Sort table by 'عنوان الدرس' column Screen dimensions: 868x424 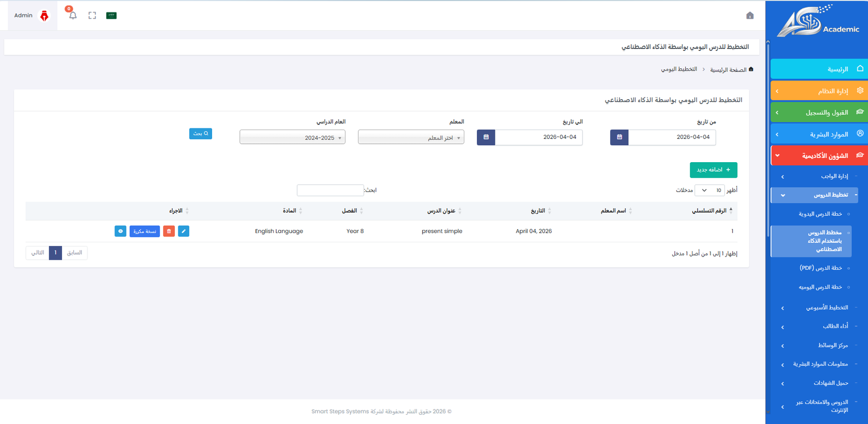pyautogui.click(x=442, y=210)
